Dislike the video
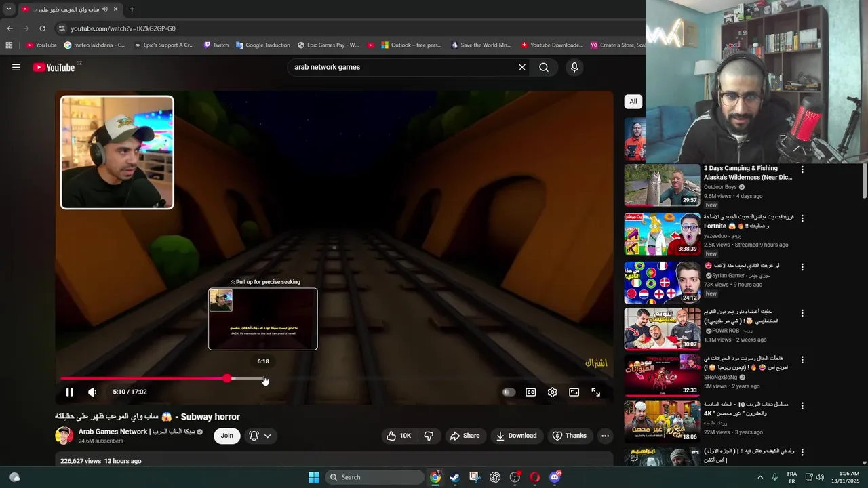The height and width of the screenshot is (488, 868). 429,436
